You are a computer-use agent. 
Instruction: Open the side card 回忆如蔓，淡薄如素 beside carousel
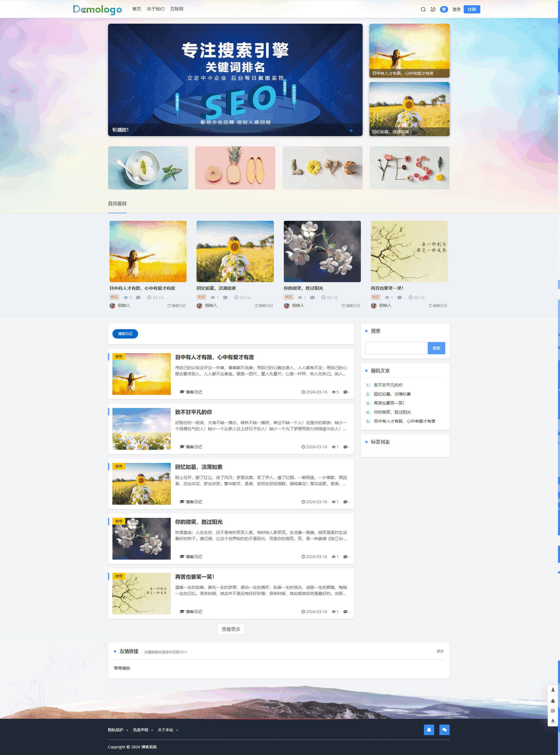(x=409, y=109)
